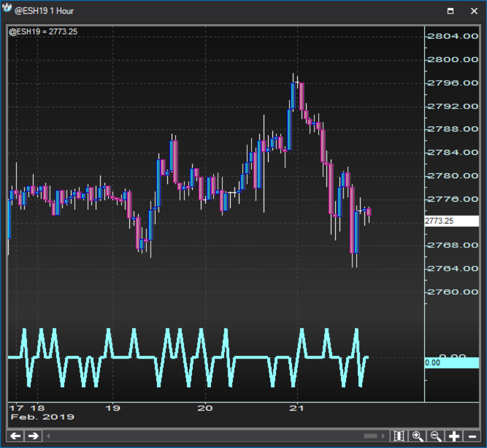Click the 2796.00 price axis label
The image size is (487, 448).
[x=453, y=83]
